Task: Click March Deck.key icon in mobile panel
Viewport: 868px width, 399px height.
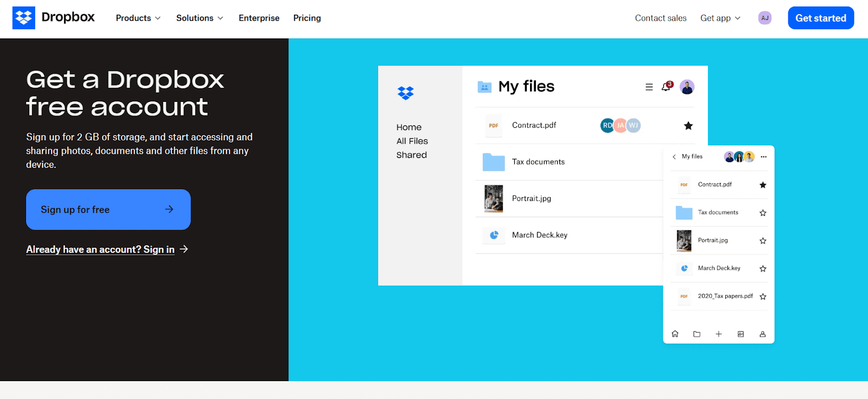Action: [685, 268]
